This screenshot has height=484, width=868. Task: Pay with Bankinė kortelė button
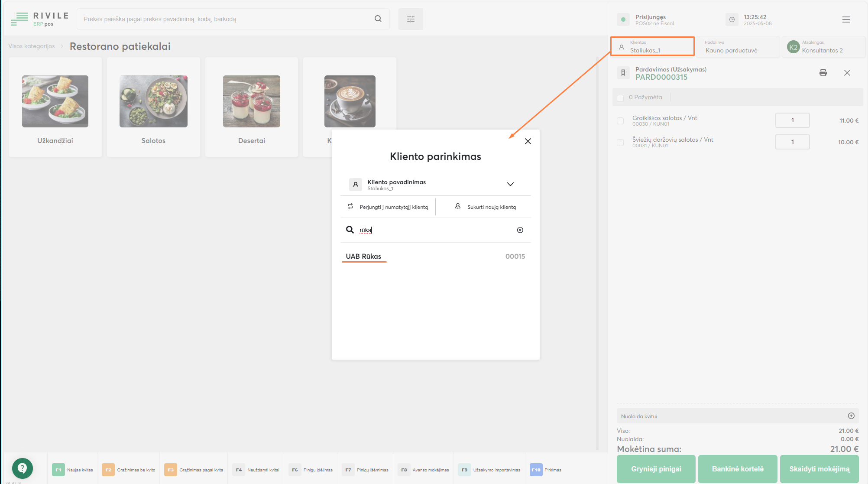coord(737,469)
